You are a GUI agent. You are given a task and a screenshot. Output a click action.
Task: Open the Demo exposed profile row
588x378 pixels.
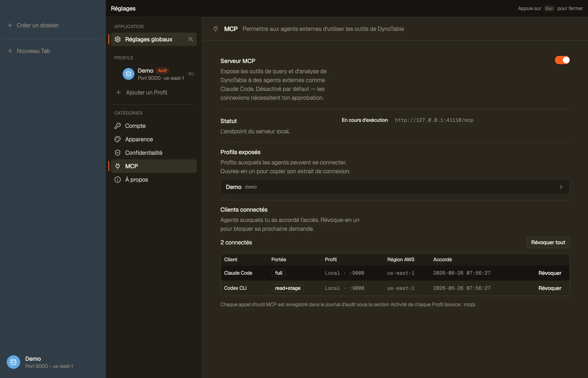point(395,187)
